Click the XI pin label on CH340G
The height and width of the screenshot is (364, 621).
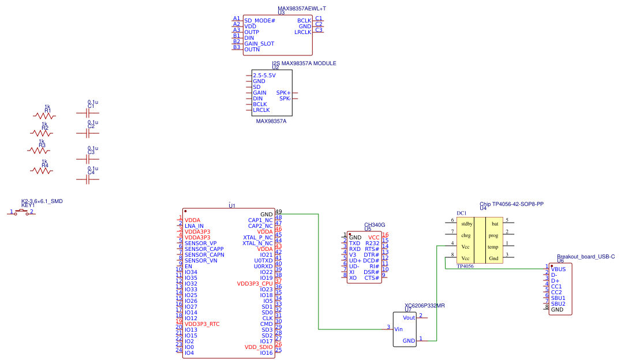[351, 272]
